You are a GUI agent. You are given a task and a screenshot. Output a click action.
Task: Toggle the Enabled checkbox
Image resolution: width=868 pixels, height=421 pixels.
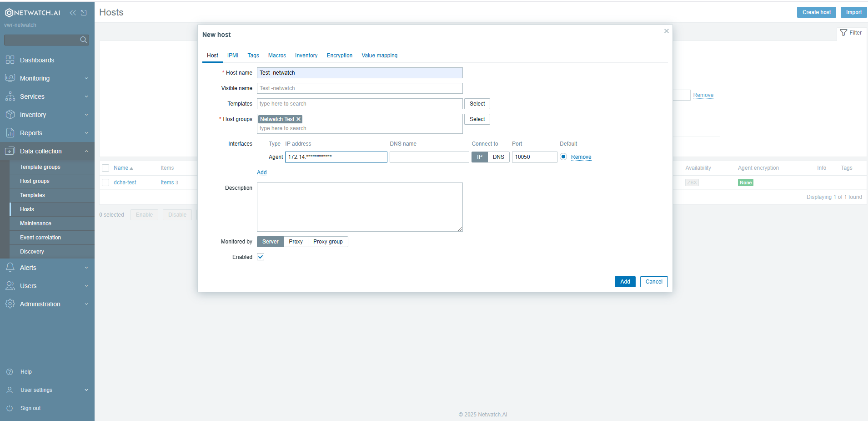tap(261, 257)
